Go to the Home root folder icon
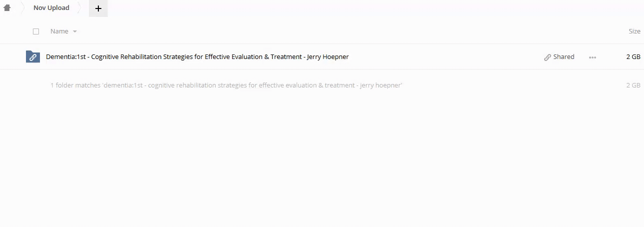 point(7,8)
